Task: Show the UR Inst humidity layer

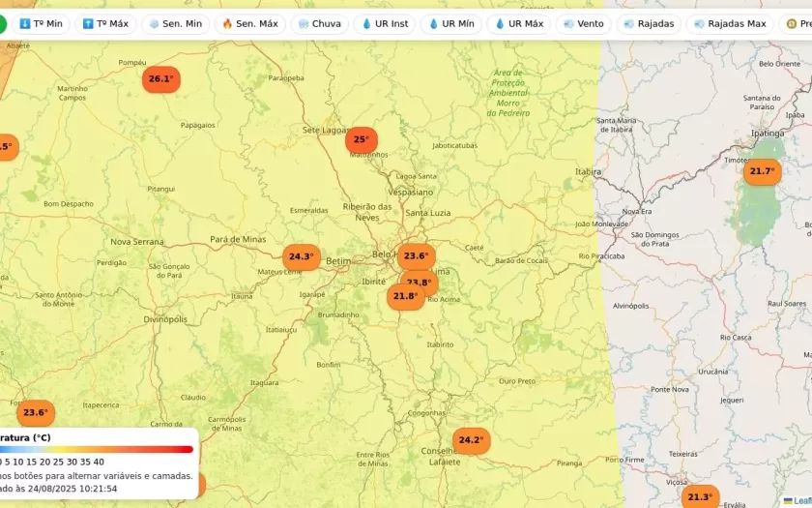Action: point(385,23)
